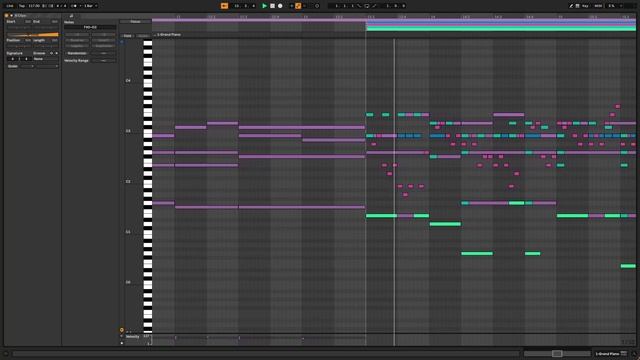Click the Duplicate button in Notes panel
Viewport: 640px width, 360px height.
103,46
